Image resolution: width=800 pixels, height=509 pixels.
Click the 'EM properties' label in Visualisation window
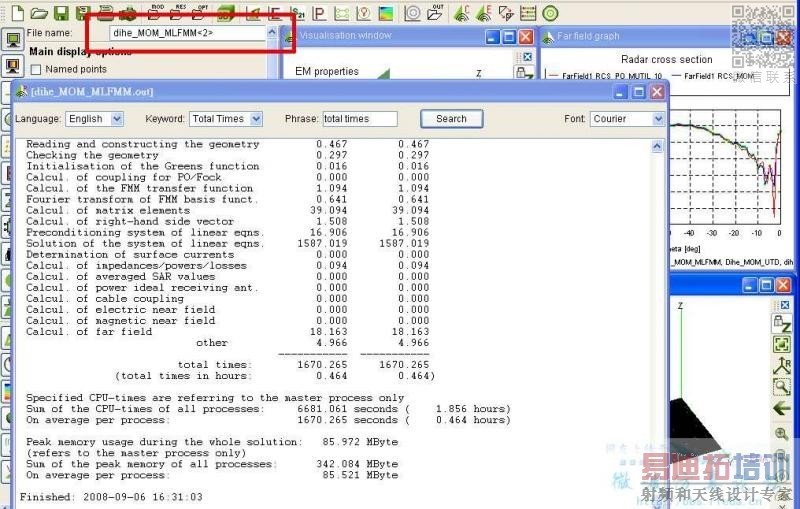click(327, 71)
